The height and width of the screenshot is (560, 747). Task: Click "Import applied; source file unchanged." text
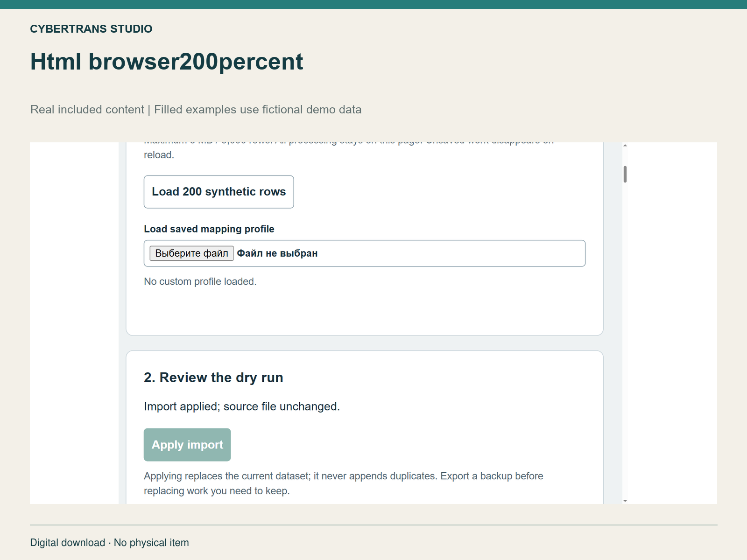pyautogui.click(x=242, y=406)
